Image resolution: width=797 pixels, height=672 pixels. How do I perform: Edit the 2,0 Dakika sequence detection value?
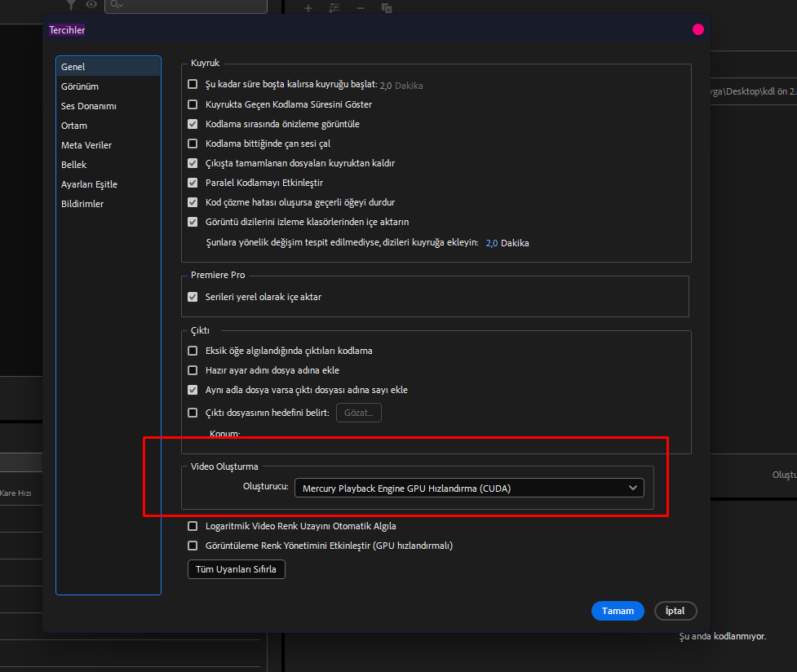[x=492, y=243]
